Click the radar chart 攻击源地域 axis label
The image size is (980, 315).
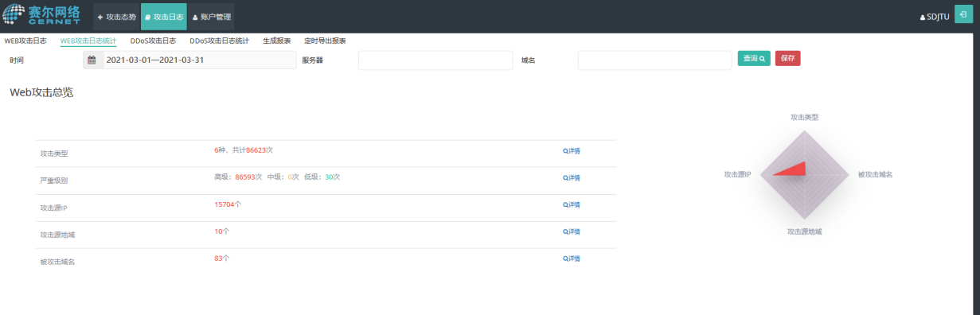click(804, 231)
